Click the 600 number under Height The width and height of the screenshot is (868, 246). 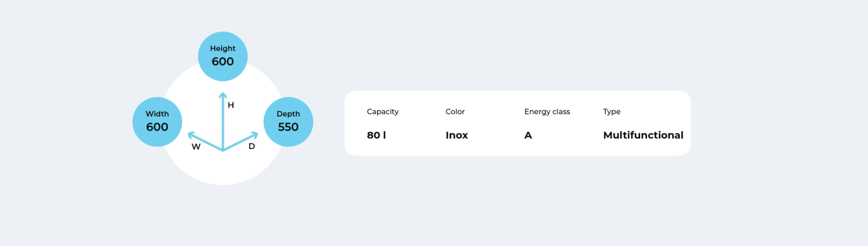pos(222,62)
